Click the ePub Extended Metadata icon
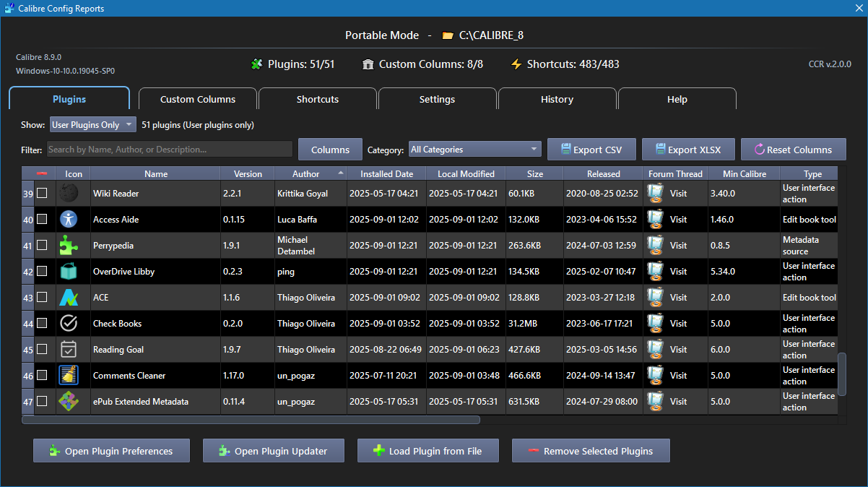 [x=69, y=402]
